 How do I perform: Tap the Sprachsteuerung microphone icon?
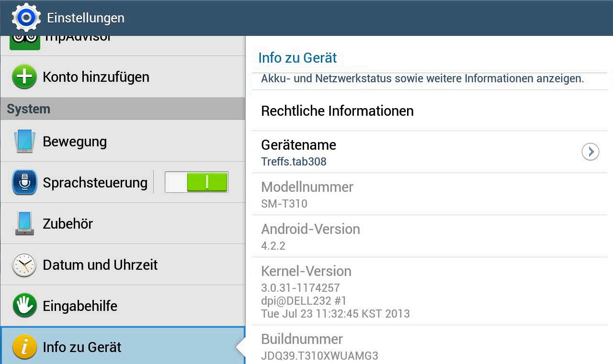click(x=24, y=182)
